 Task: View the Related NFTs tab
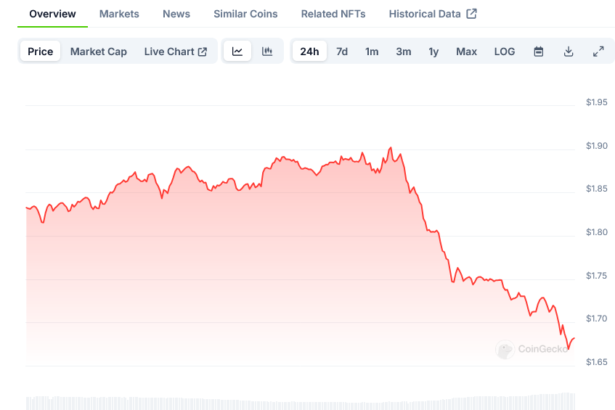(333, 14)
